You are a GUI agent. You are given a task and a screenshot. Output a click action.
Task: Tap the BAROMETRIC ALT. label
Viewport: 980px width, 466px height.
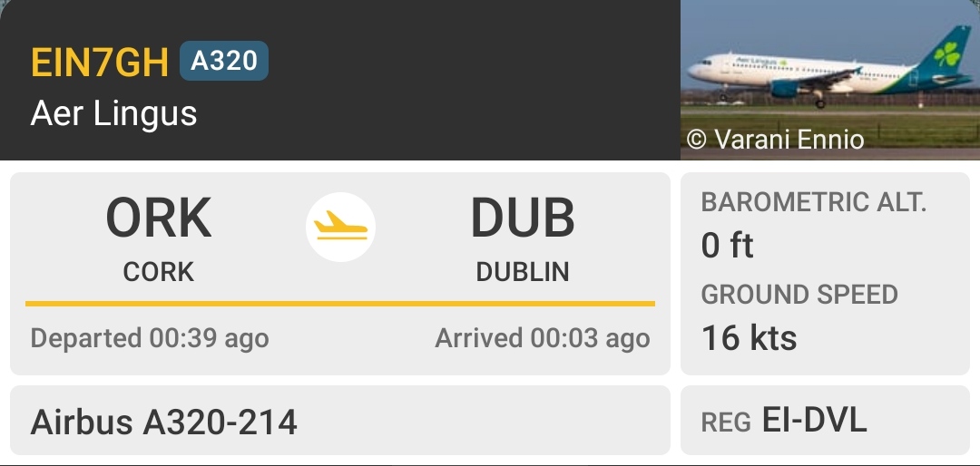(x=814, y=202)
